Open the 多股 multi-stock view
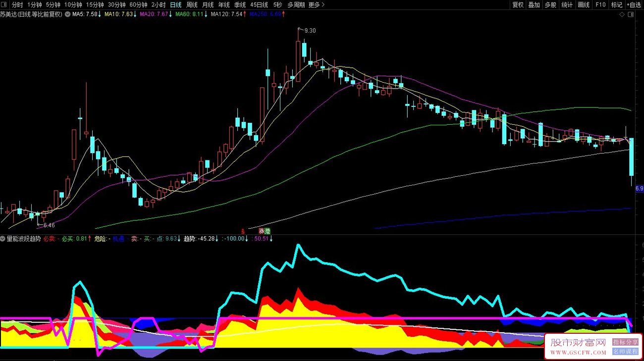Image resolution: width=644 pixels, height=361 pixels. 550,5
